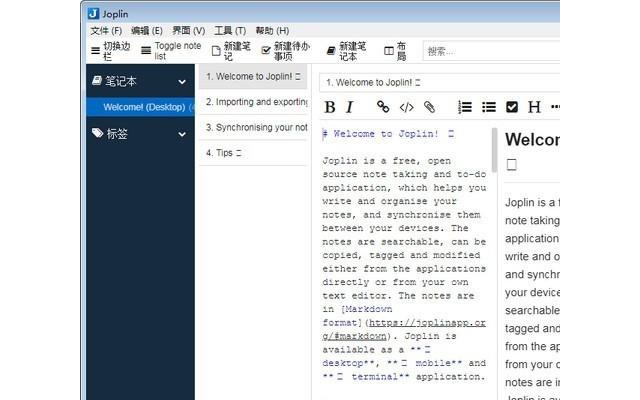Open the 帮助 (H) menu
The height and width of the screenshot is (400, 640).
pyautogui.click(x=272, y=31)
